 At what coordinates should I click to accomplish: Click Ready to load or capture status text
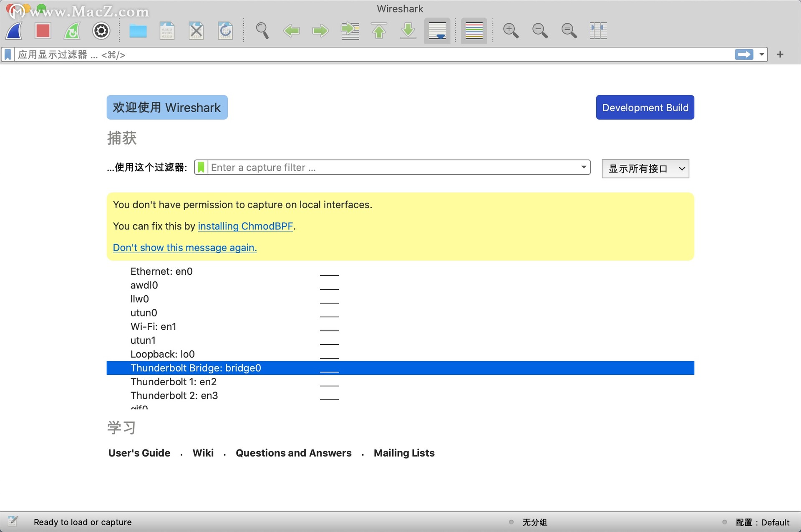point(83,522)
